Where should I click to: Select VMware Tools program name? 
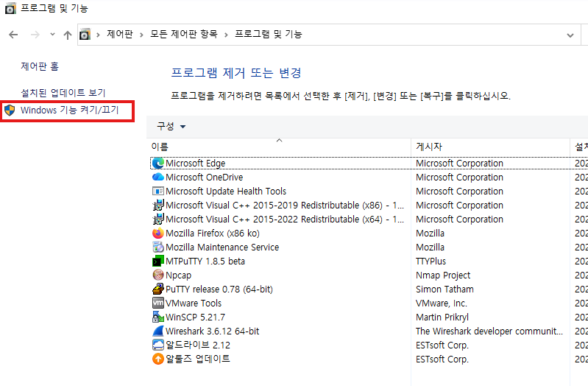194,303
